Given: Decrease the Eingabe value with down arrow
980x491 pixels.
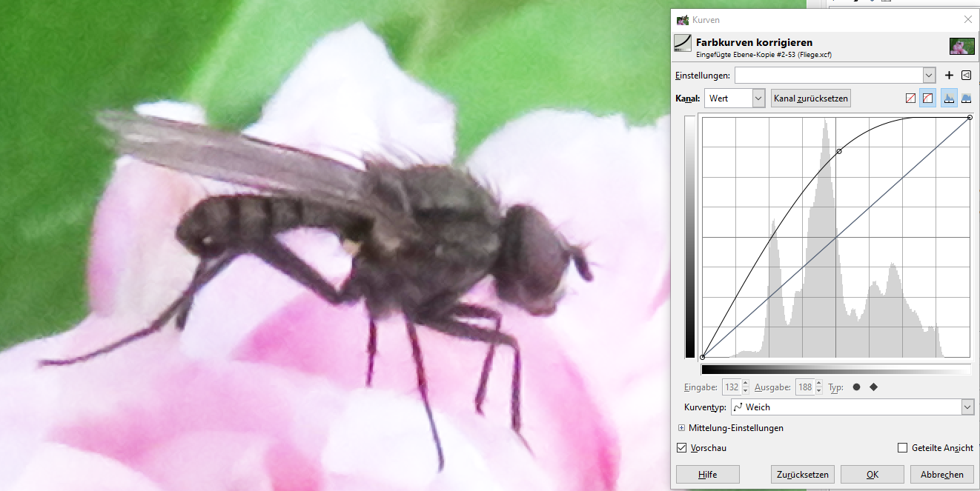Looking at the screenshot, I should (x=746, y=390).
